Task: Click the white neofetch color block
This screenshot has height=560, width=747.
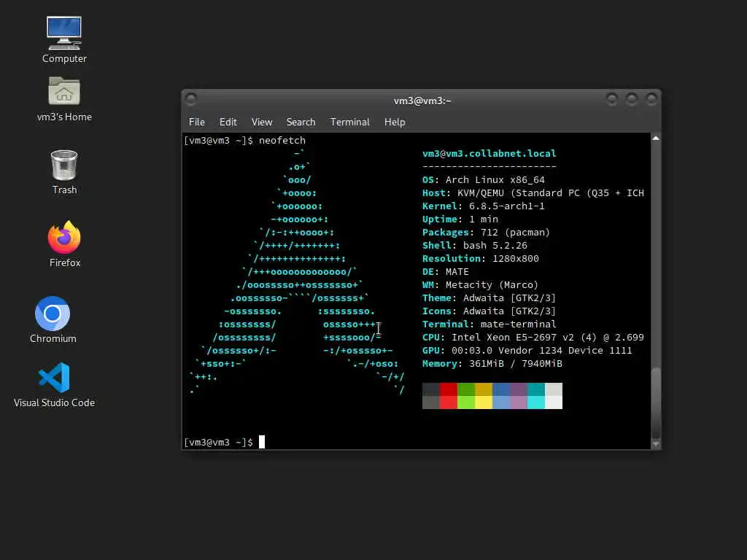Action: coord(554,402)
